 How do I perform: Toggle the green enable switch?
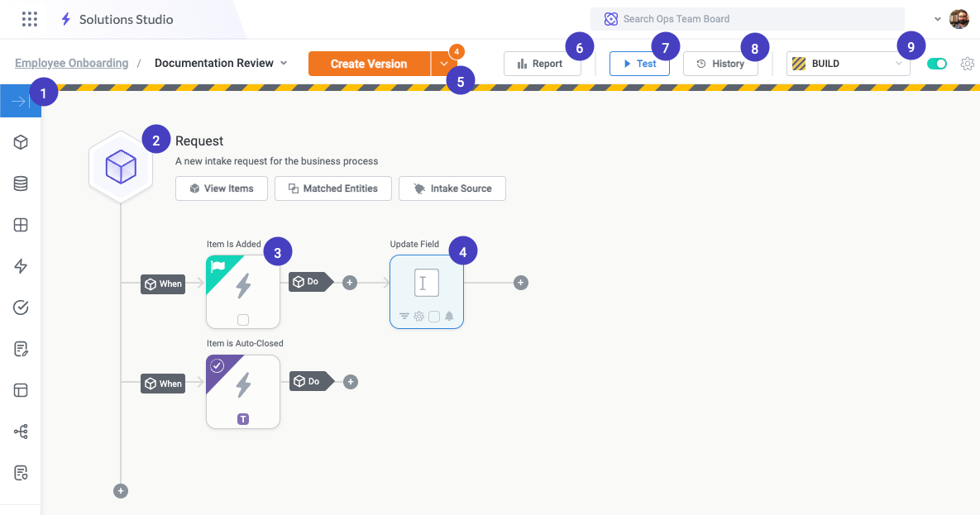[x=936, y=64]
